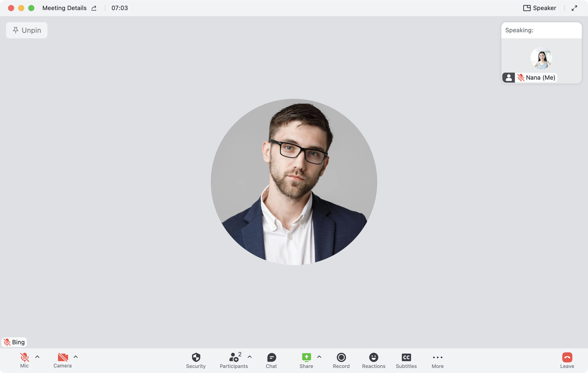Image resolution: width=588 pixels, height=373 pixels.
Task: Leave the meeting
Action: click(x=567, y=357)
